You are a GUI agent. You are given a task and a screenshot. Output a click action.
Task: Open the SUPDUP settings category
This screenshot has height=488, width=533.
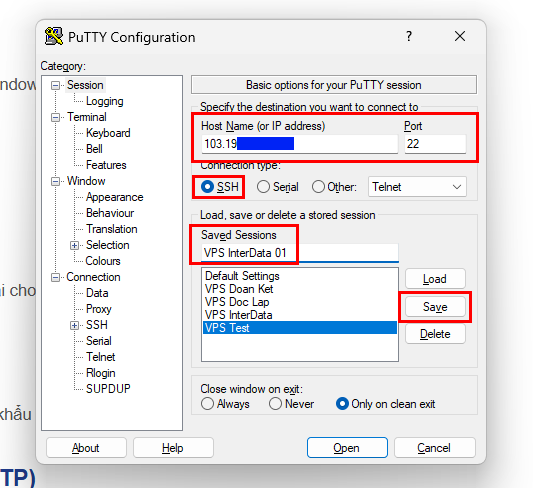click(x=108, y=389)
